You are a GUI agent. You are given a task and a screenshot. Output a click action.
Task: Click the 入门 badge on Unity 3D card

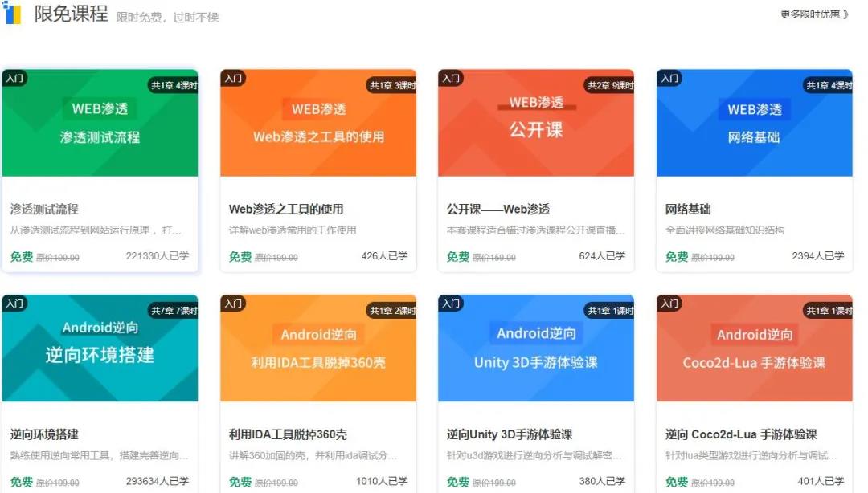(451, 304)
